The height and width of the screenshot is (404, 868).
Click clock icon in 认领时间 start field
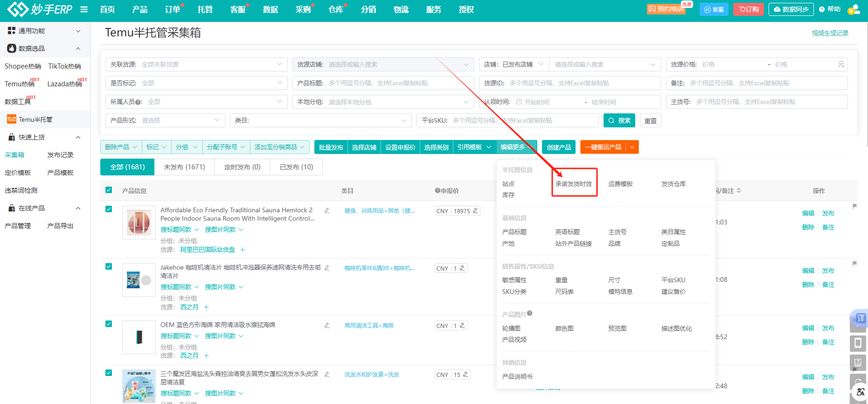coord(519,102)
